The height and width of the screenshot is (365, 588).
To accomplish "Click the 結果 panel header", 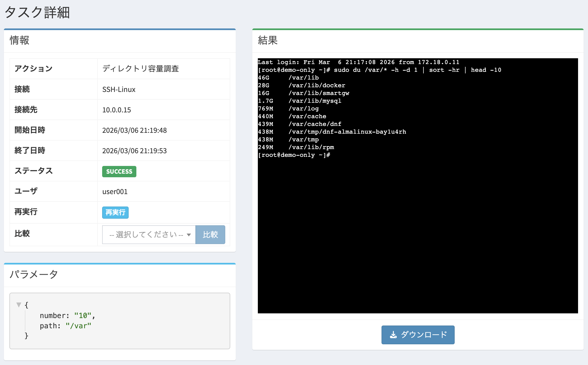I will tap(268, 40).
